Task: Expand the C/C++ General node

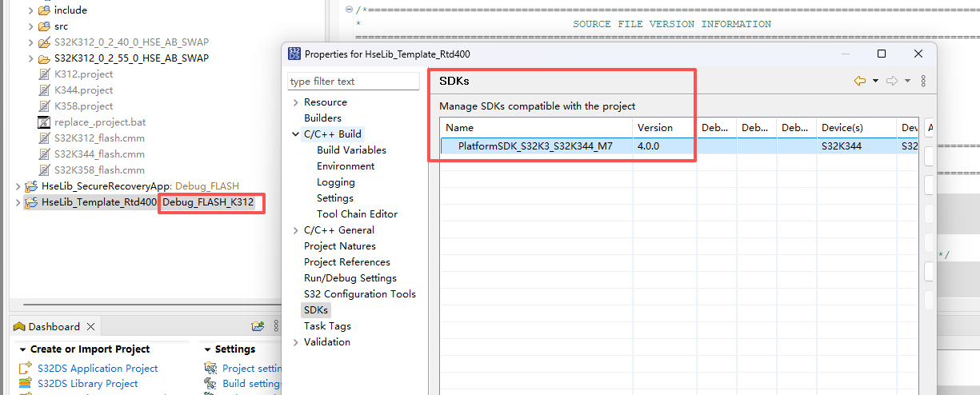Action: pyautogui.click(x=295, y=230)
